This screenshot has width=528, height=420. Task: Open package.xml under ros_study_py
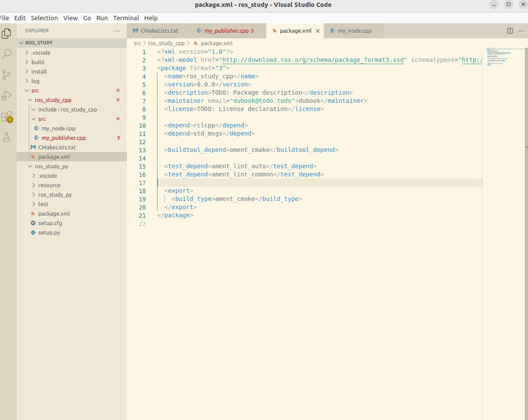(72, 213)
